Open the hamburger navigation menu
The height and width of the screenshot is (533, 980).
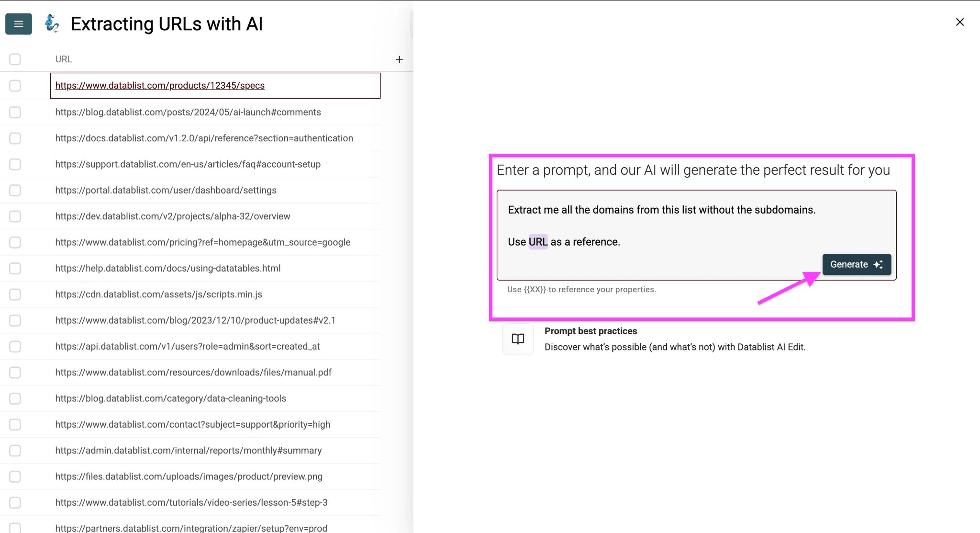[18, 23]
